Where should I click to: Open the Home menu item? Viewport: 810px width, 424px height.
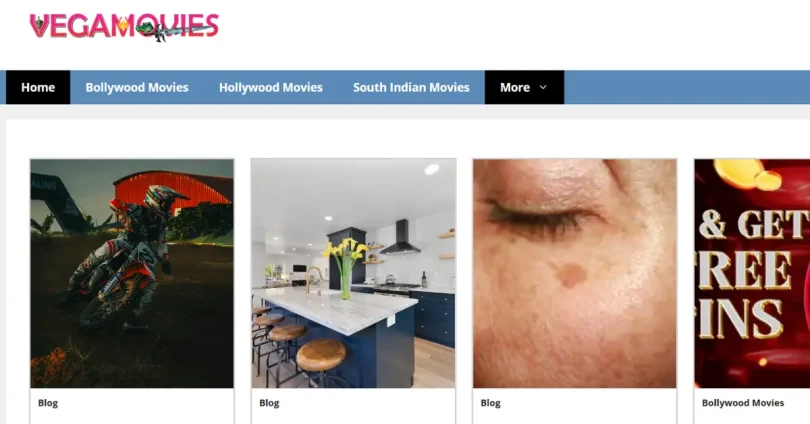(x=38, y=87)
